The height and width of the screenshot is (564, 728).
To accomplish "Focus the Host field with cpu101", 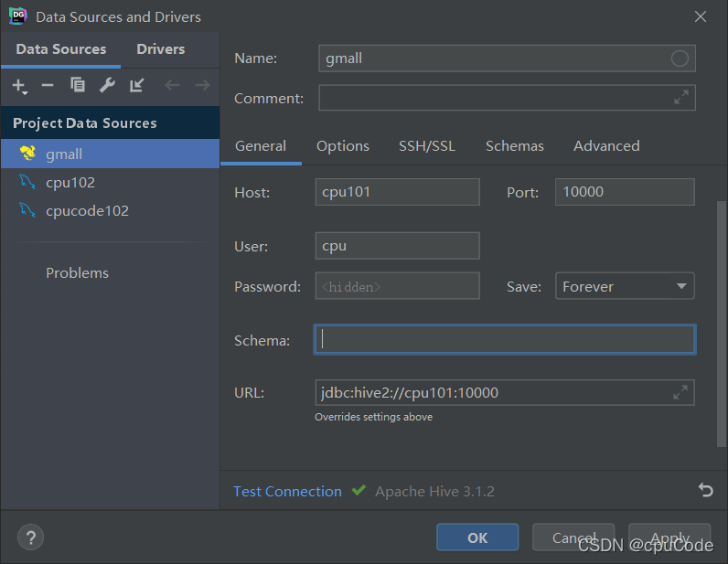I will (398, 192).
